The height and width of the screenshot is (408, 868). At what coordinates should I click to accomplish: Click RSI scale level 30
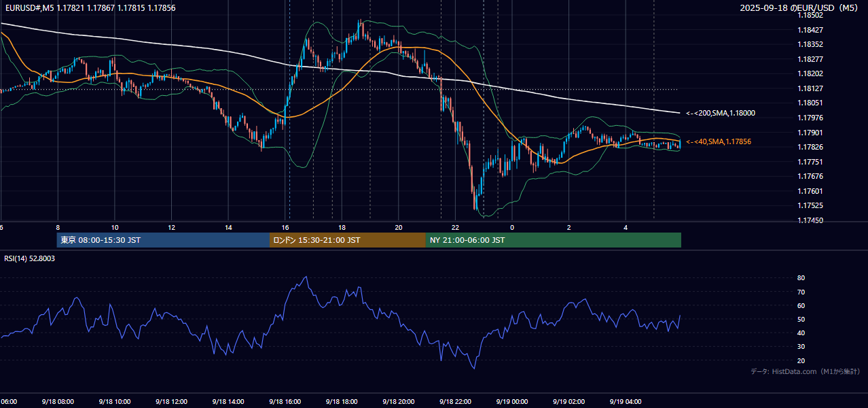point(801,347)
